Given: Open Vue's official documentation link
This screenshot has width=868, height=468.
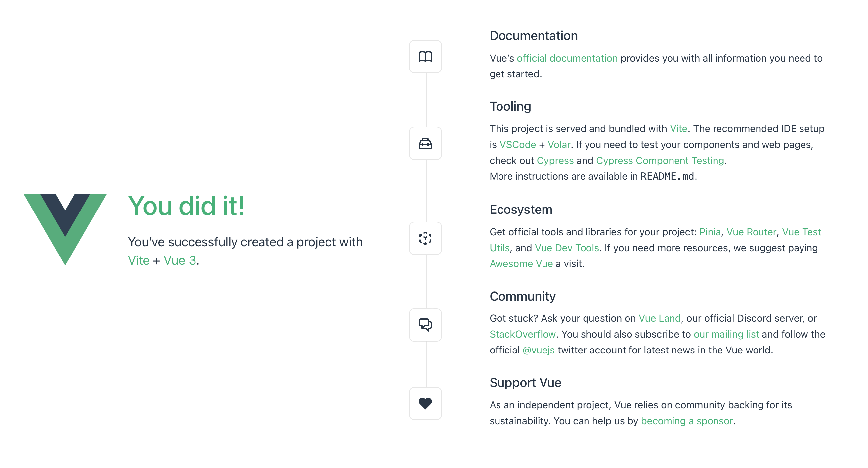Looking at the screenshot, I should [x=567, y=58].
